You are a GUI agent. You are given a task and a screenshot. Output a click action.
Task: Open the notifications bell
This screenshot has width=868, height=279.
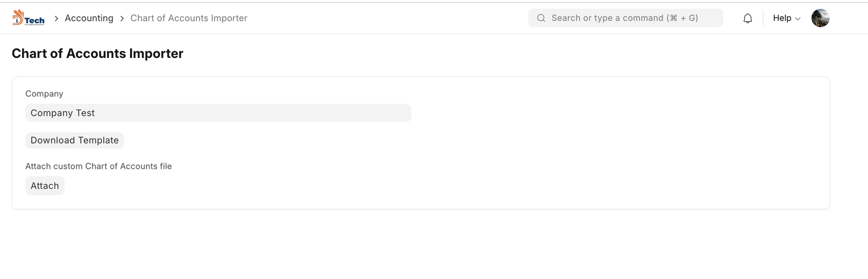748,18
